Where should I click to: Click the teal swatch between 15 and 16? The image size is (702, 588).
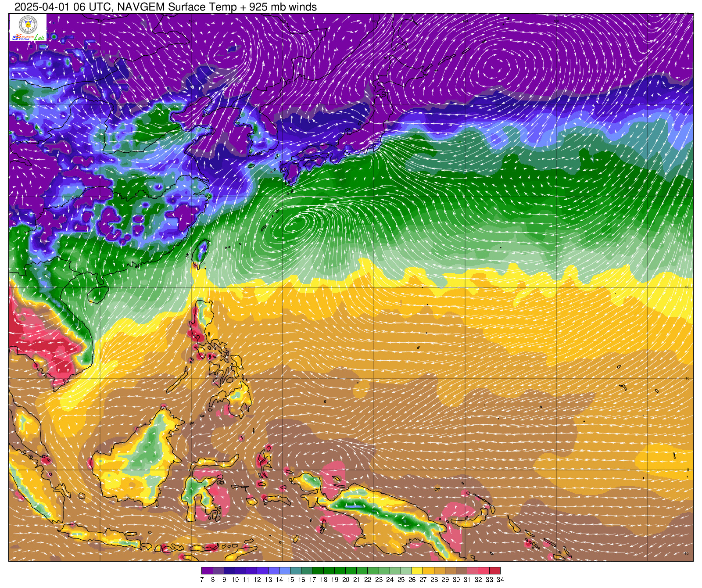coord(296,570)
